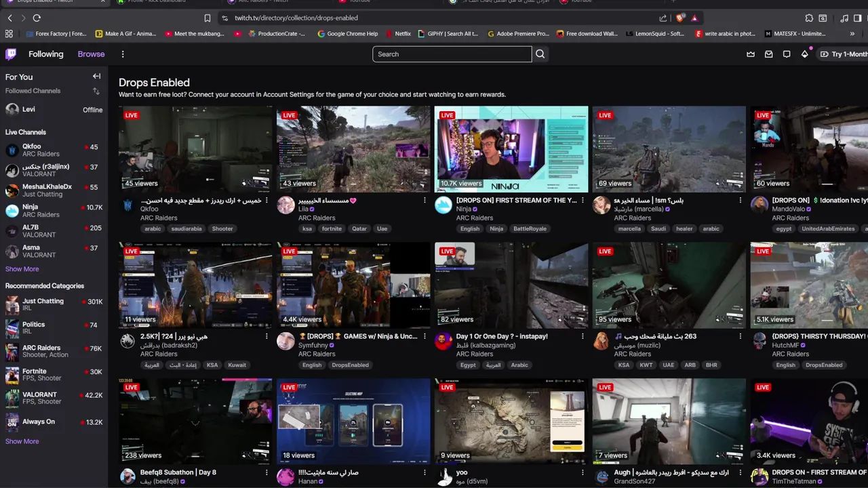Image resolution: width=868 pixels, height=488 pixels.
Task: Open the whispers chat icon
Action: click(787, 54)
